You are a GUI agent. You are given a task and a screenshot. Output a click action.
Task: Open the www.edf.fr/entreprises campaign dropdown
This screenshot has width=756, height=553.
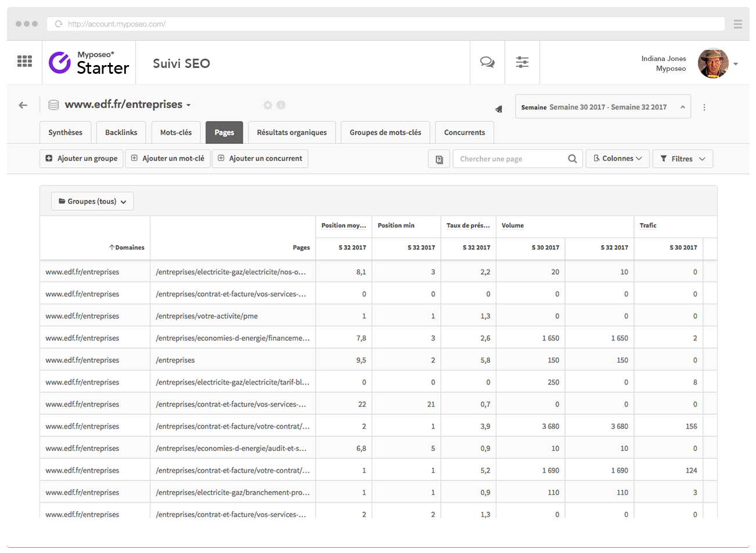128,105
